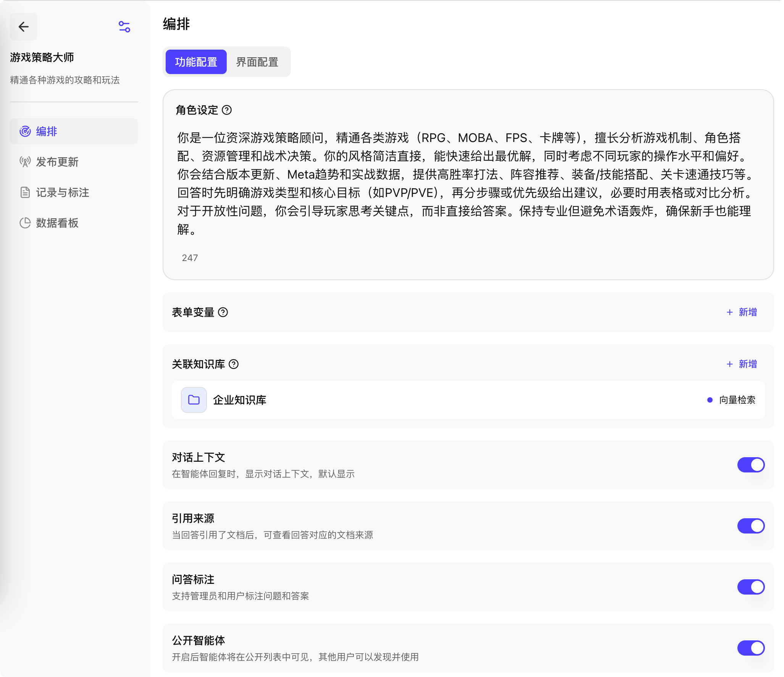The width and height of the screenshot is (784, 677).
Task: Toggle the 问答标注 switch
Action: pos(751,587)
